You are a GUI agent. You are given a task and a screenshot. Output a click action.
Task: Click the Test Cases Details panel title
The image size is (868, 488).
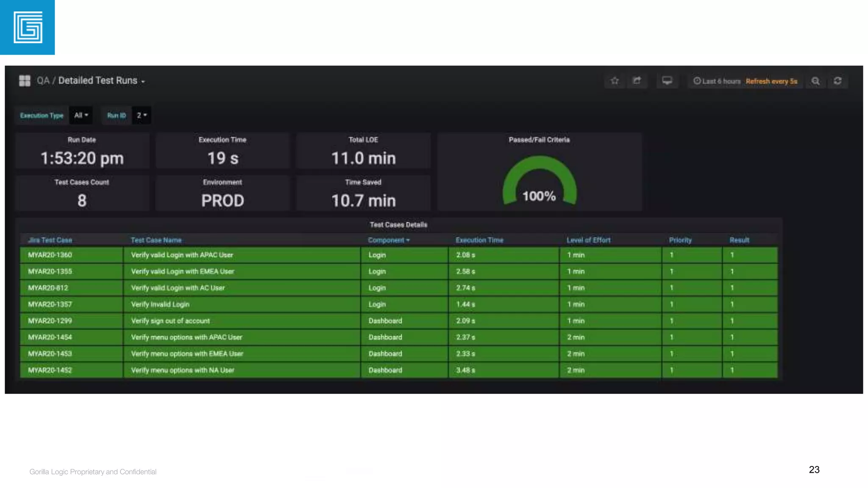398,225
